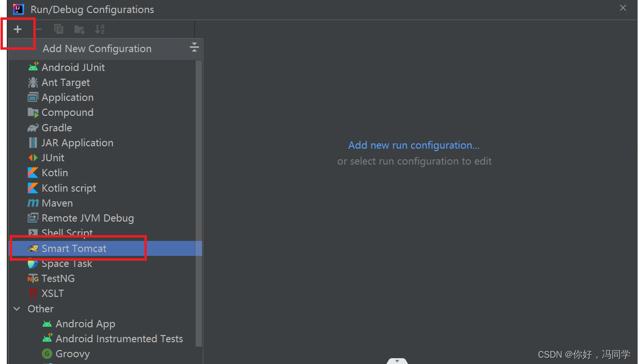Click the Gradle elephant icon
638x364 pixels.
coord(33,128)
